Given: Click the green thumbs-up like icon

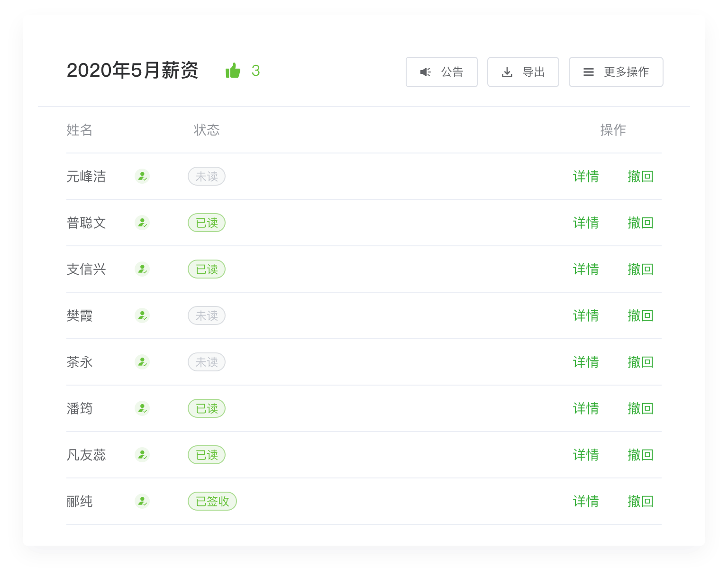Looking at the screenshot, I should pos(233,71).
